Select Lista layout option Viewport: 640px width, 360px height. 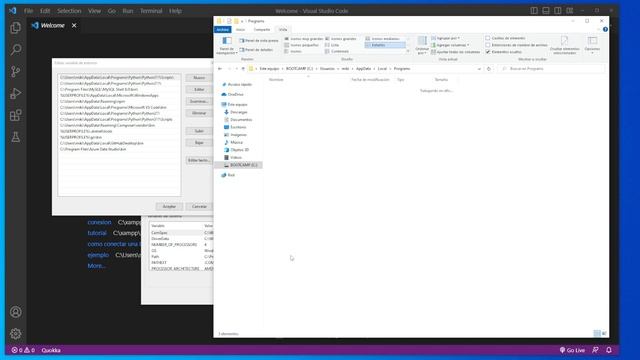click(x=332, y=45)
